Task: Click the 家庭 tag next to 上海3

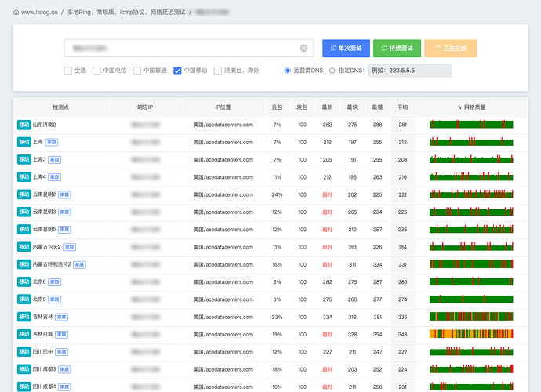Action: click(x=55, y=159)
